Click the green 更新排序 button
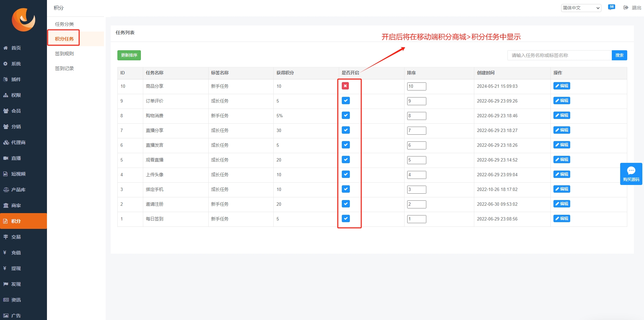Viewport: 644px width, 320px height. 129,55
